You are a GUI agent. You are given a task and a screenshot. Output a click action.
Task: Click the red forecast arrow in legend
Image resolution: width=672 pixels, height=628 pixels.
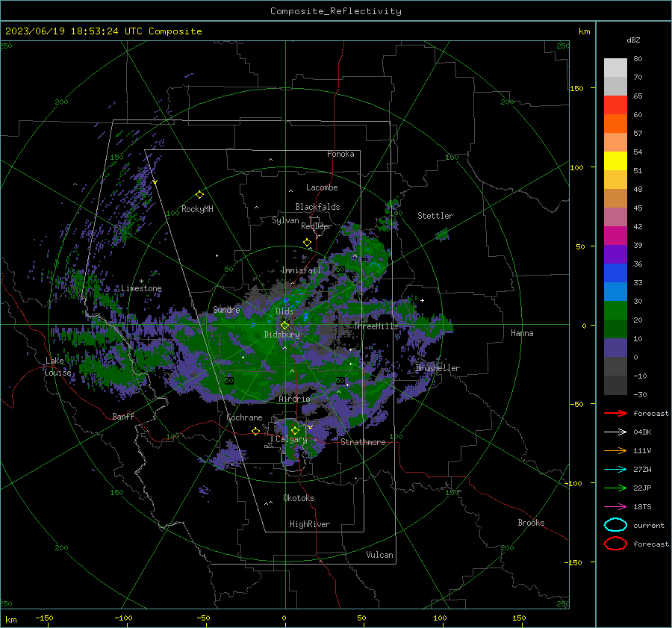click(x=615, y=413)
